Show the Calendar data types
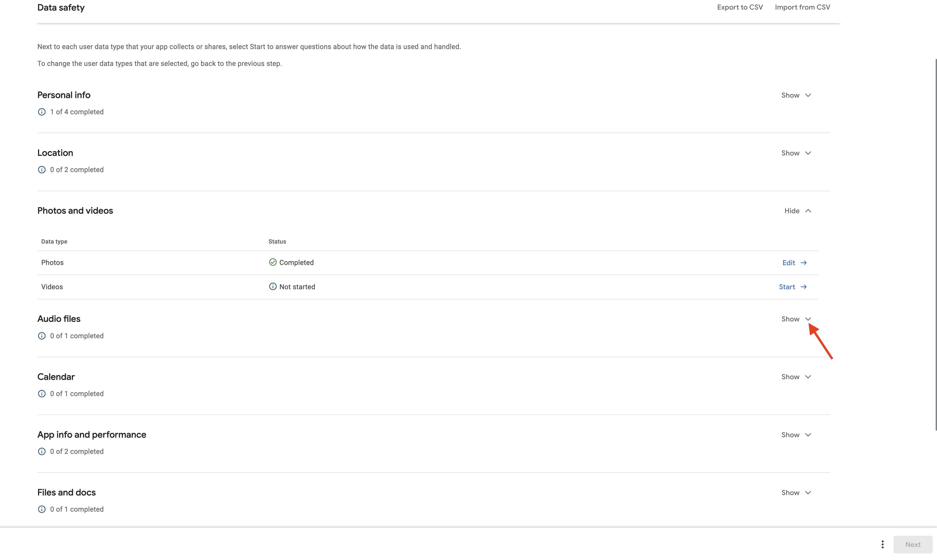 coord(796,377)
